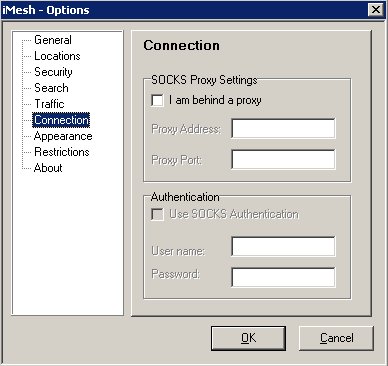Focus the Password text field
388x366 pixels.
click(283, 277)
